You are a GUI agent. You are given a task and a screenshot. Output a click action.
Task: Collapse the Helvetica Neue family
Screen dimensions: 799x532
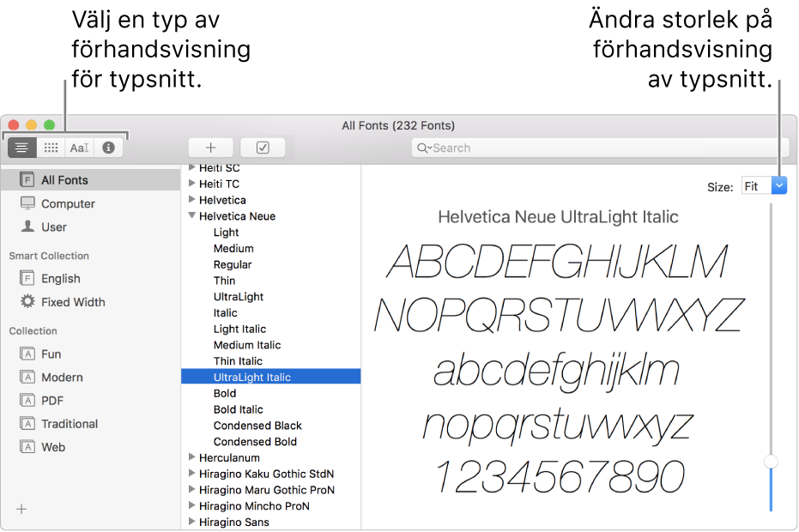click(192, 215)
